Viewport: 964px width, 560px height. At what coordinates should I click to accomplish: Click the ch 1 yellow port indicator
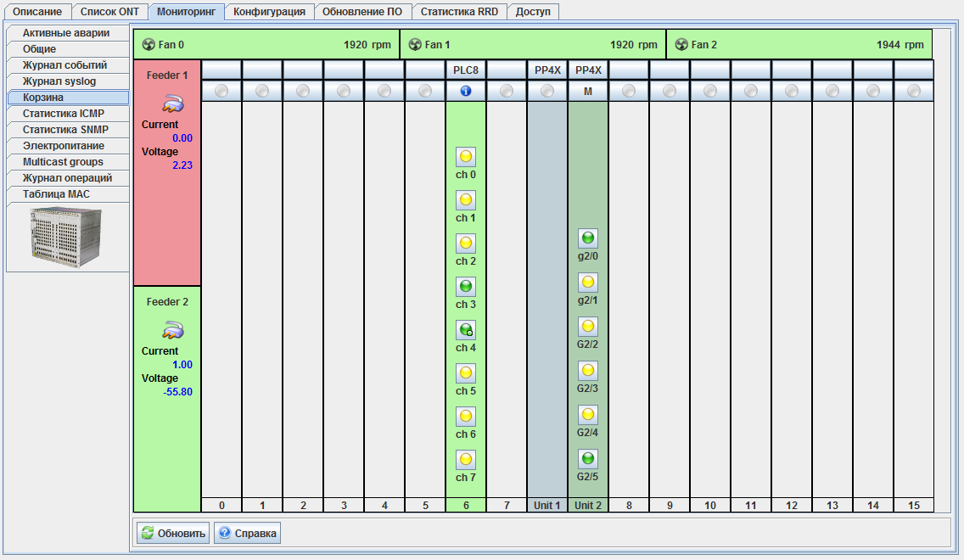coord(465,199)
